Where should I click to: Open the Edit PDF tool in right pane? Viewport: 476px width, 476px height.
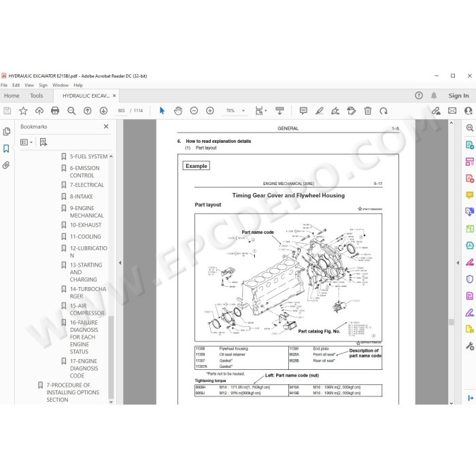470,162
